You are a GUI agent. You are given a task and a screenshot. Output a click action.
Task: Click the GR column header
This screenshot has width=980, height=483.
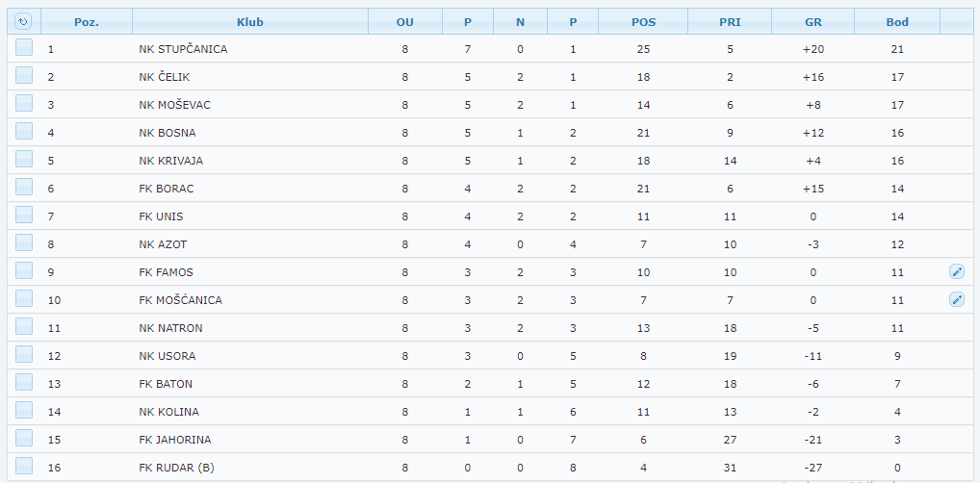[x=813, y=22]
